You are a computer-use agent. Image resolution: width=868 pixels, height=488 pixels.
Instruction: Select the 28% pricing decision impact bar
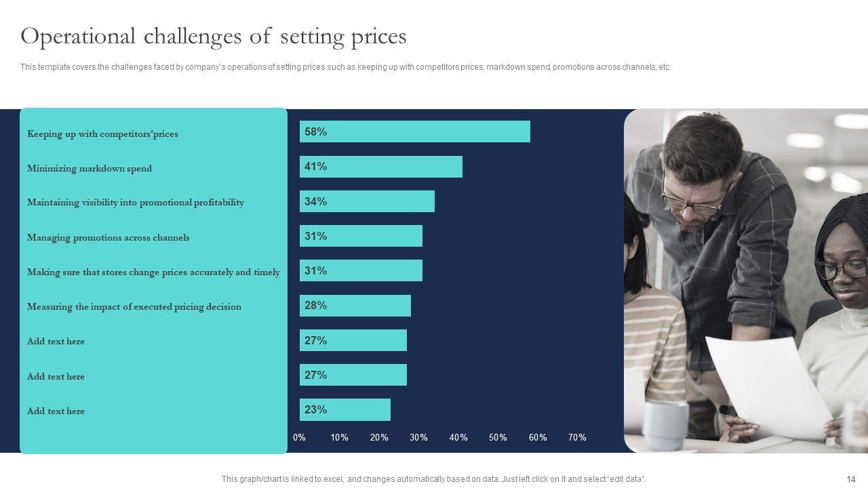[355, 306]
